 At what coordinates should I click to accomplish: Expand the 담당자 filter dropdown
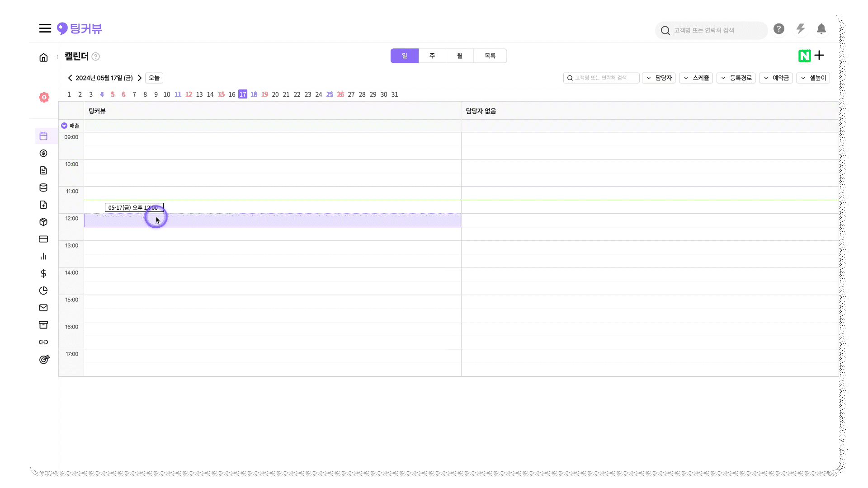(659, 78)
